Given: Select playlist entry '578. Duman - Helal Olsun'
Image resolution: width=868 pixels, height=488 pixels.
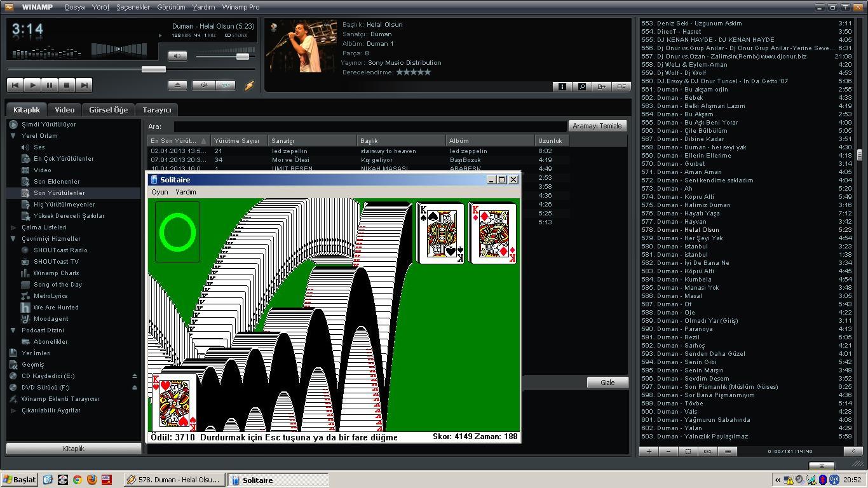Looking at the screenshot, I should (x=747, y=230).
